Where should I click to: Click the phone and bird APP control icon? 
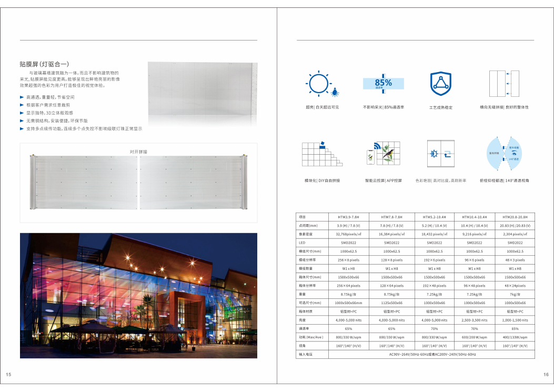pos(384,153)
